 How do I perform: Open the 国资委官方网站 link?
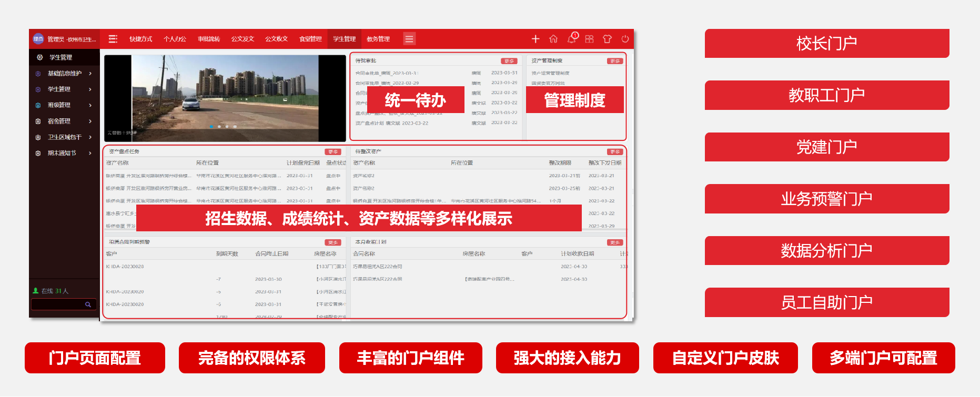tap(548, 83)
